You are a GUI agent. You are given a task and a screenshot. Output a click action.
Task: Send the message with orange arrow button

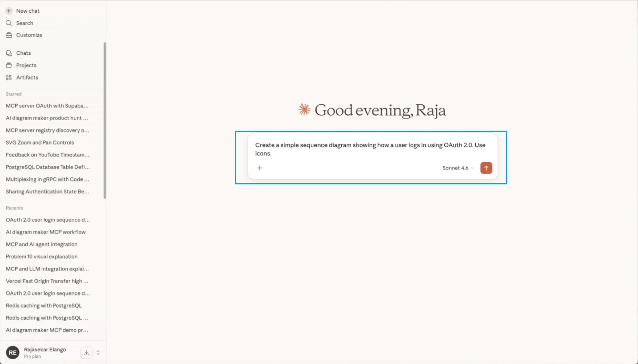[x=486, y=168]
